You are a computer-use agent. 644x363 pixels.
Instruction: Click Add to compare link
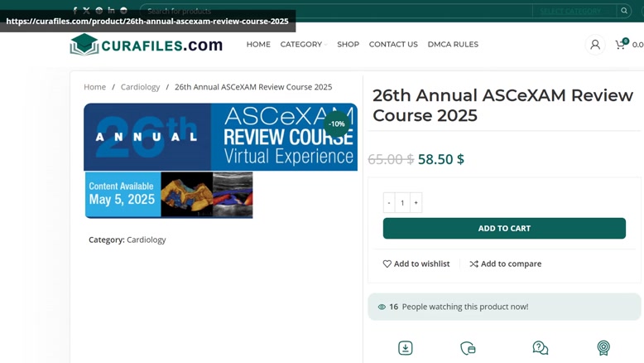[506, 264]
